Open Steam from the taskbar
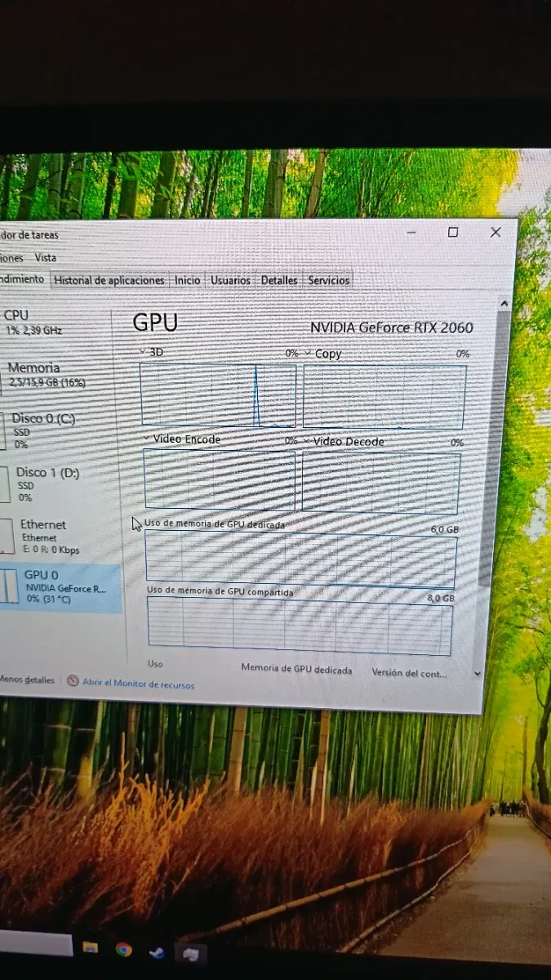Screen dimensions: 551x980 tap(156, 951)
